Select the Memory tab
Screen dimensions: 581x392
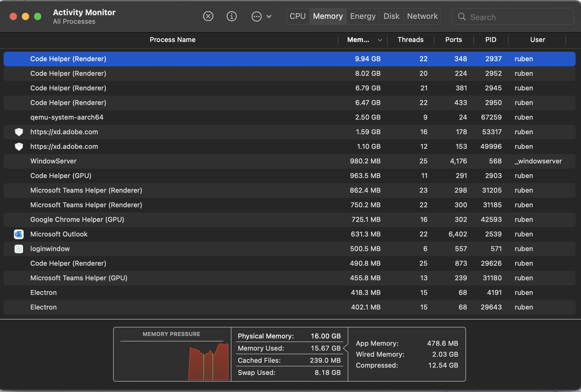[x=328, y=16]
